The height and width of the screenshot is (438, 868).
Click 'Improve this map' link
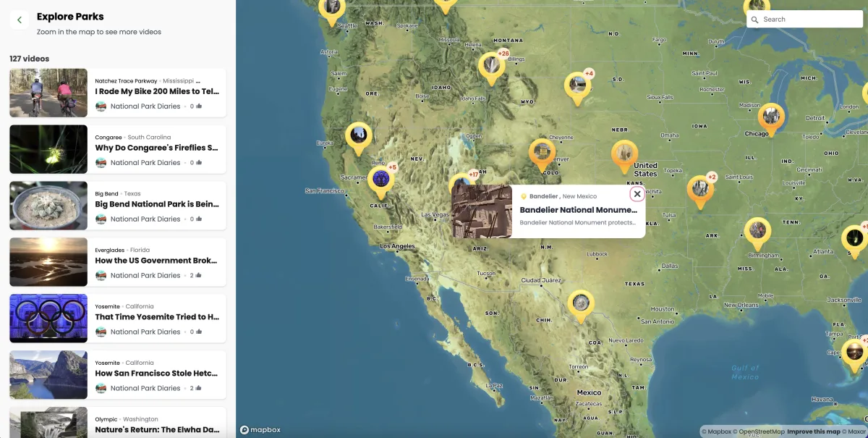814,432
